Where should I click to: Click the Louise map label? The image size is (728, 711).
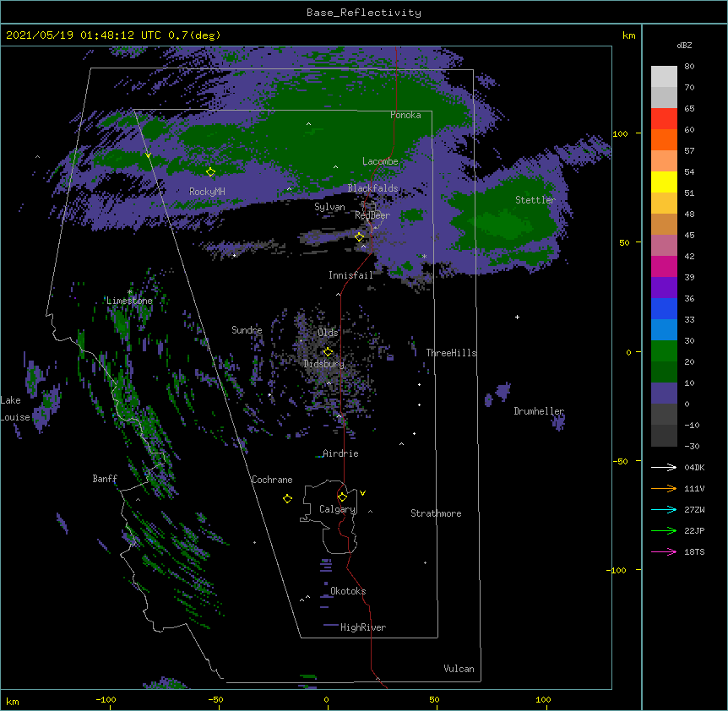[15, 417]
